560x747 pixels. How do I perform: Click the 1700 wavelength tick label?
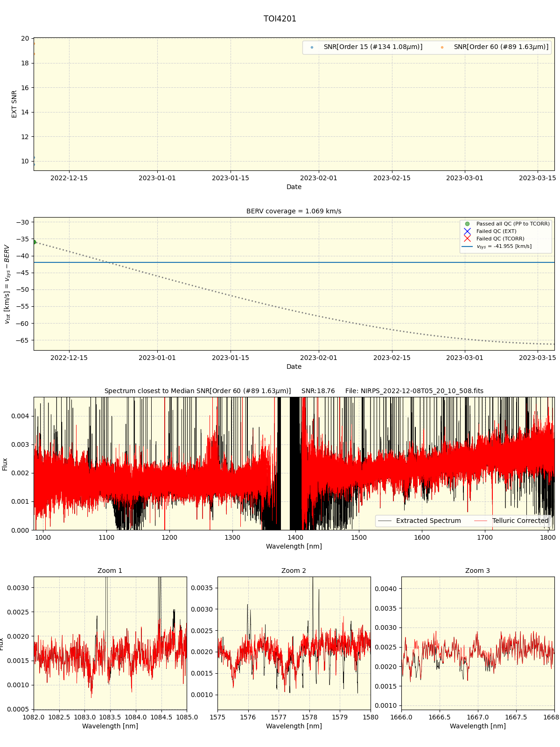485,538
